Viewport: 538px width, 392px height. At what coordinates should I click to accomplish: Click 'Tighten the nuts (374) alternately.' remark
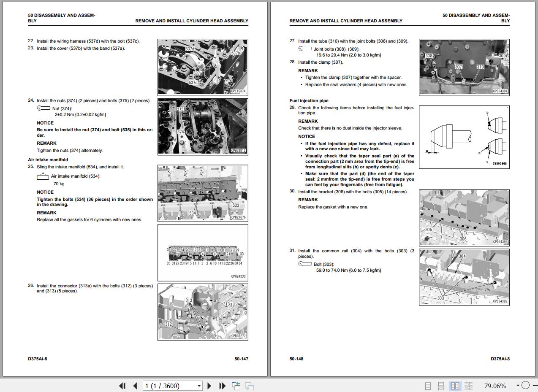70,151
